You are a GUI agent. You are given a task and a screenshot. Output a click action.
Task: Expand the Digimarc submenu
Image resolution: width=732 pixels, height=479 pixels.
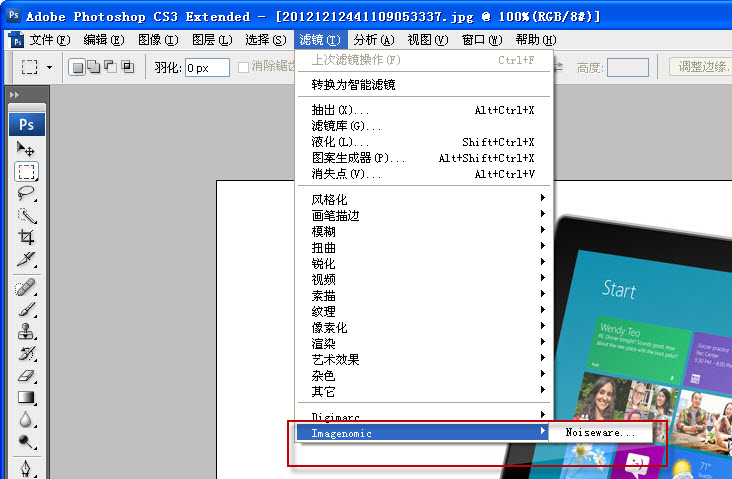click(x=424, y=416)
